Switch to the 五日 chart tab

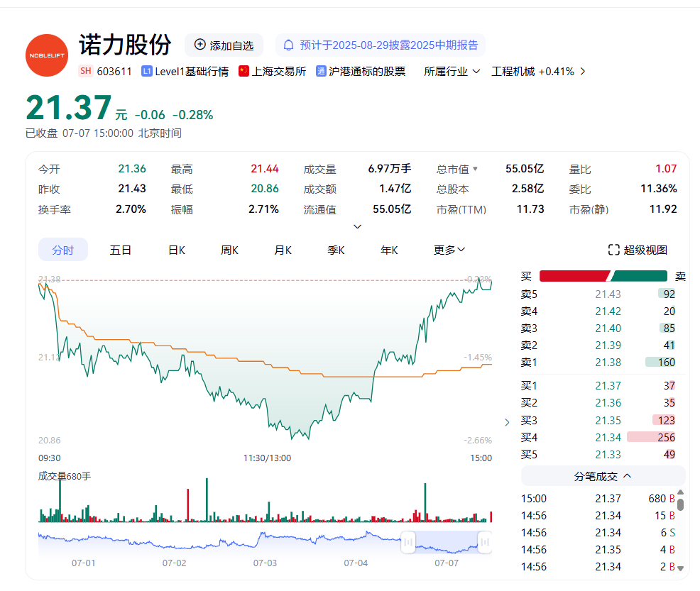point(121,250)
